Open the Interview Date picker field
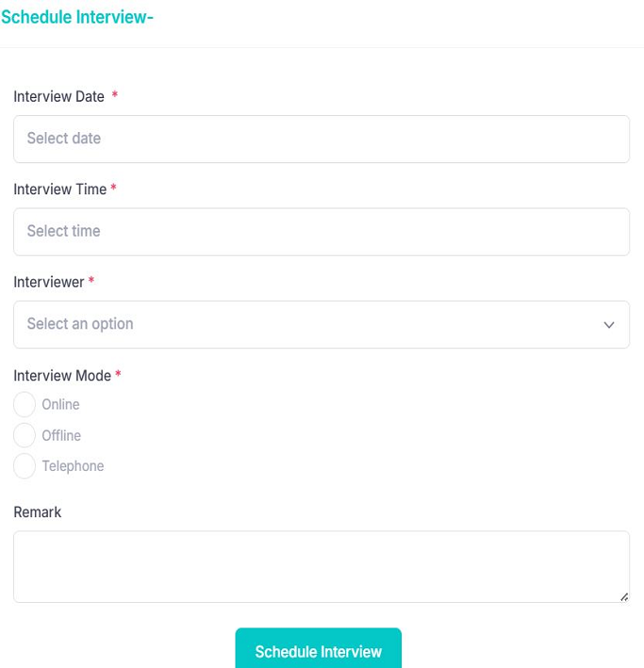Image resolution: width=644 pixels, height=668 pixels. click(x=321, y=139)
